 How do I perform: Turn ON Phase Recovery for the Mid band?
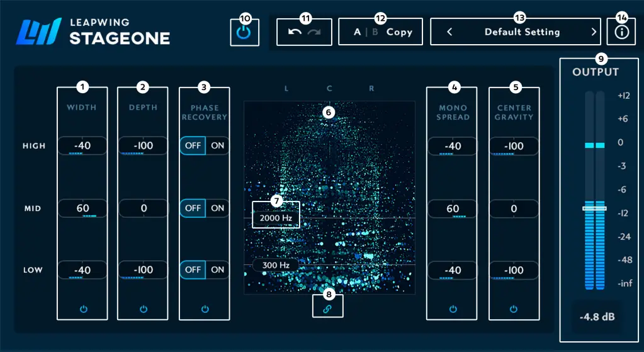click(x=217, y=208)
